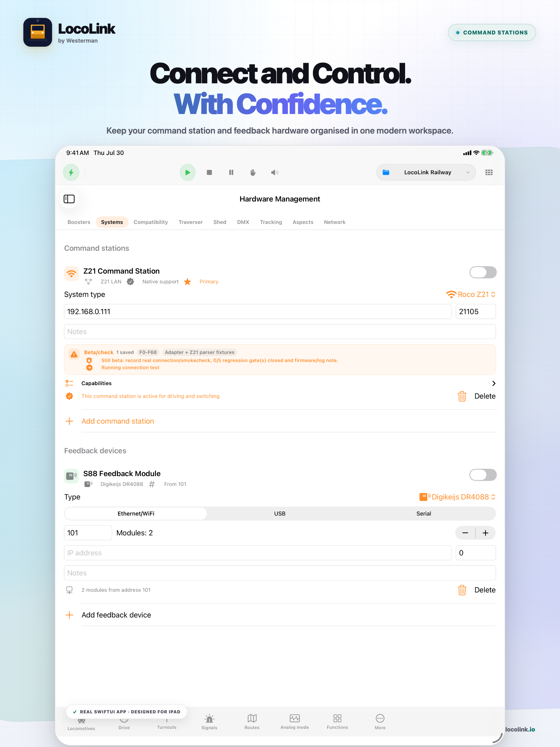The height and width of the screenshot is (747, 560).
Task: Click the LocoLink app logo icon
Action: [37, 32]
